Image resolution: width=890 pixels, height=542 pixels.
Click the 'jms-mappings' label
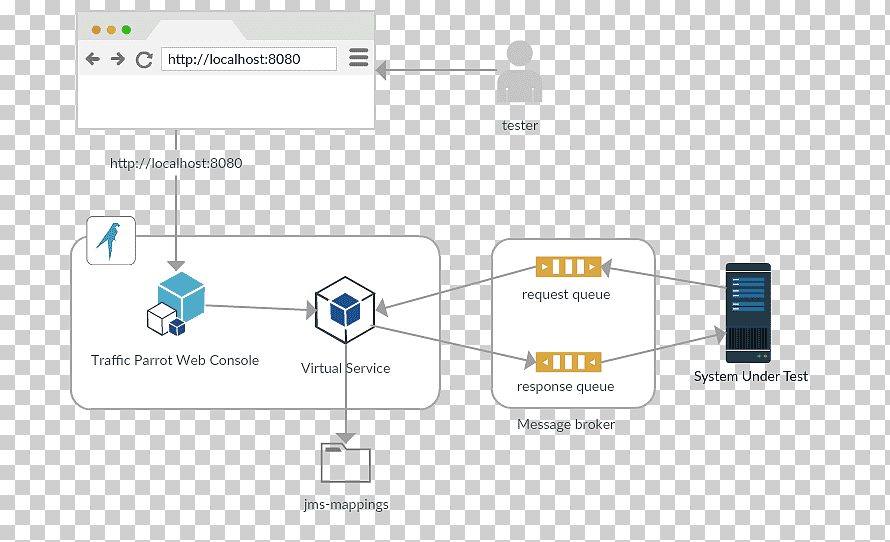coord(346,505)
